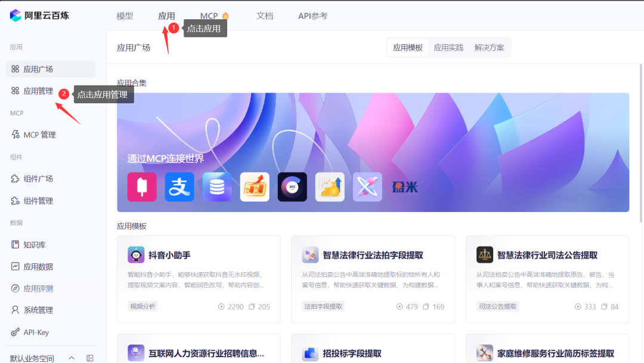The height and width of the screenshot is (363, 644).
Task: Open the API参考 top navigation tab
Action: [x=312, y=16]
